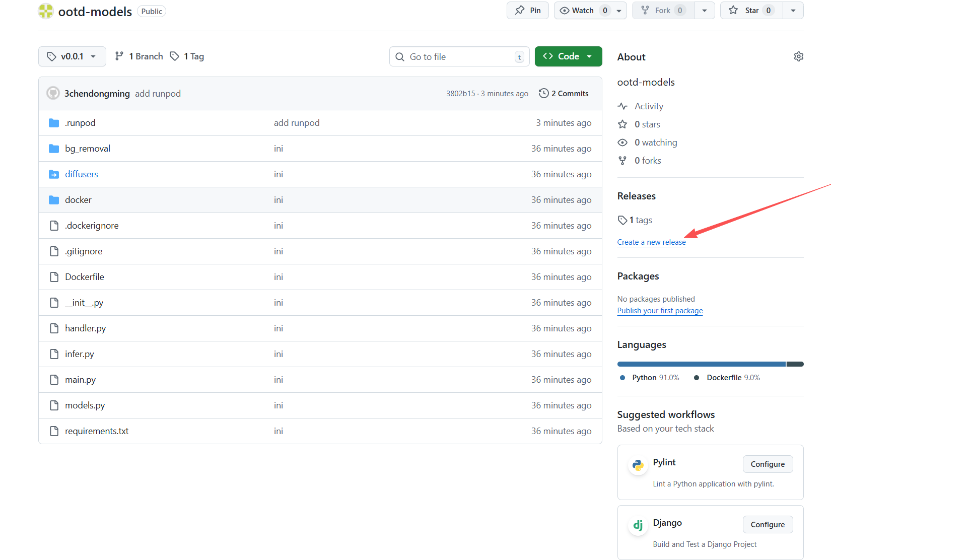The height and width of the screenshot is (560, 971).
Task: Open the commit history clock icon
Action: pyautogui.click(x=543, y=93)
